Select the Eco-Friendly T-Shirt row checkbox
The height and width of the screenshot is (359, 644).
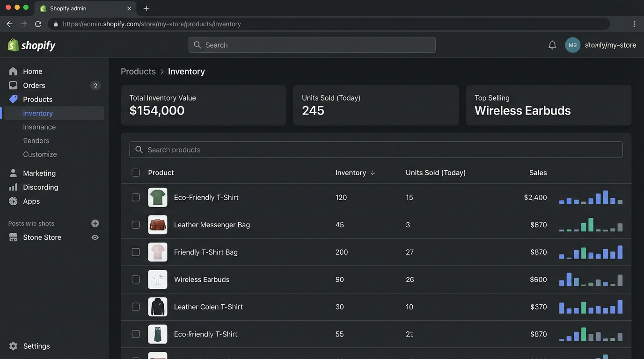pyautogui.click(x=136, y=197)
